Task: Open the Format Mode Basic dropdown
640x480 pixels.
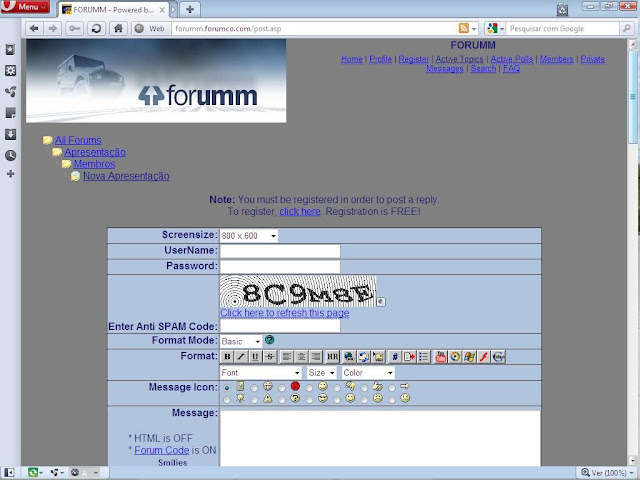Action: tap(241, 341)
